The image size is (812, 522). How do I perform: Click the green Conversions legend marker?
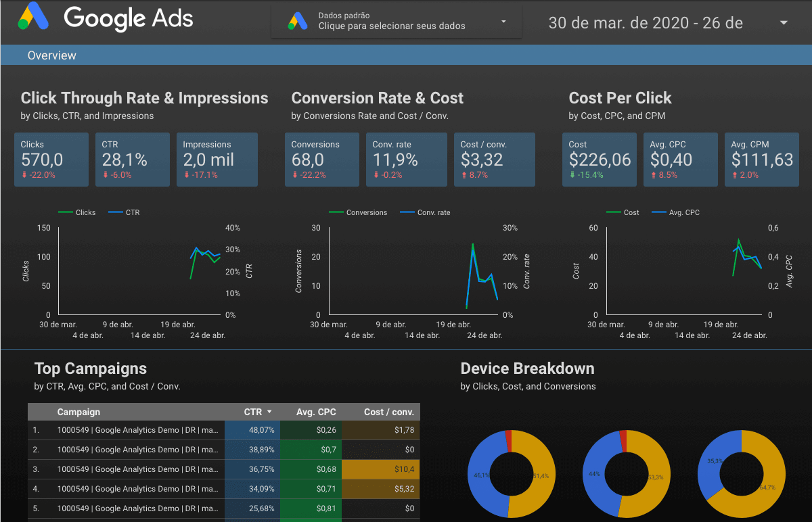click(x=336, y=212)
